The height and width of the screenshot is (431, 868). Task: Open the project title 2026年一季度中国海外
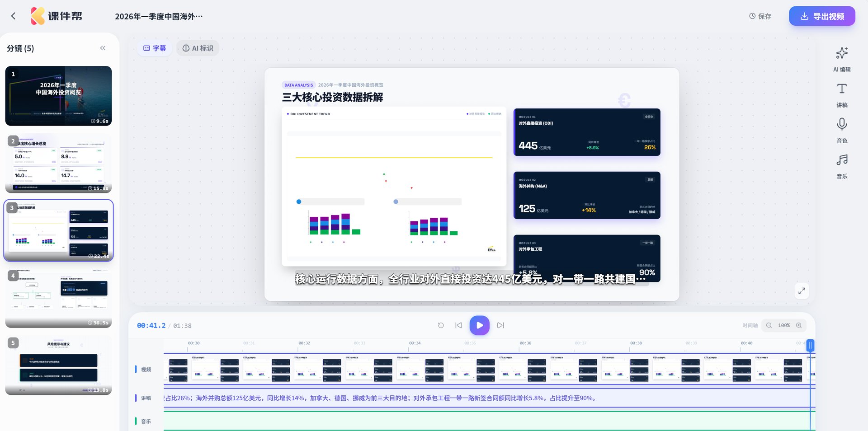159,16
